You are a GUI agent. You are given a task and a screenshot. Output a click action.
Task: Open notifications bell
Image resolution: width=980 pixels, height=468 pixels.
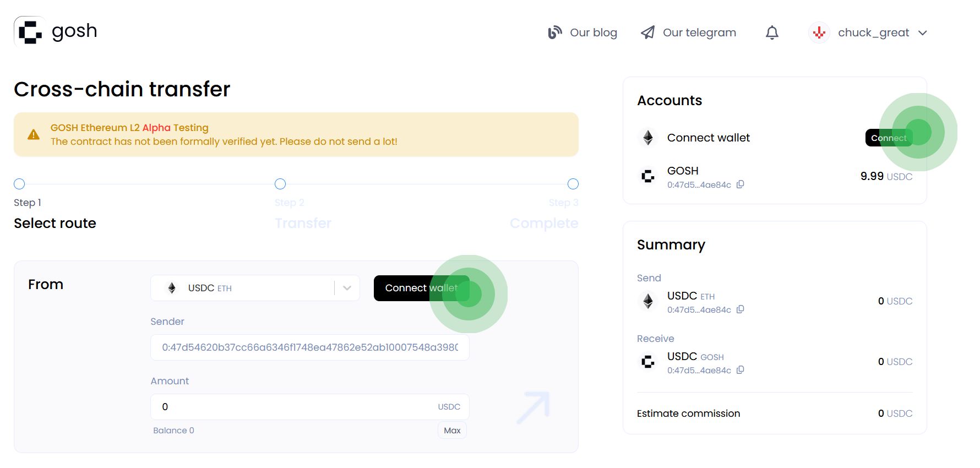tap(772, 33)
